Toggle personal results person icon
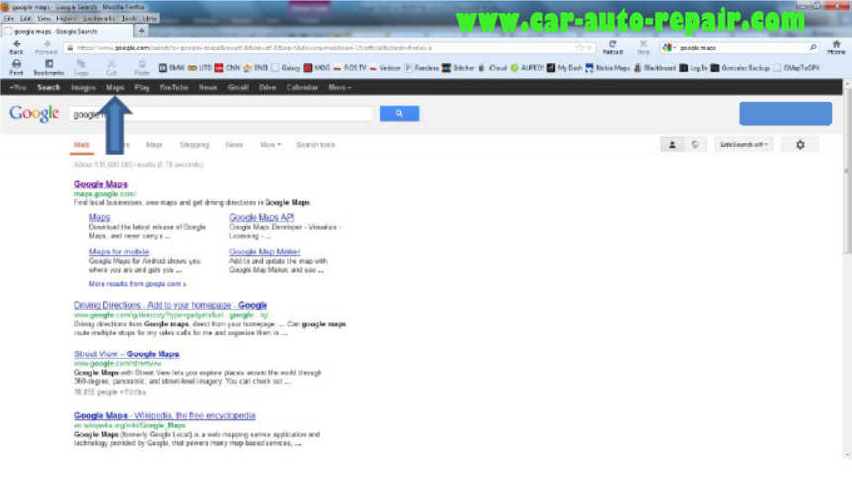The height and width of the screenshot is (504, 852). click(x=672, y=144)
